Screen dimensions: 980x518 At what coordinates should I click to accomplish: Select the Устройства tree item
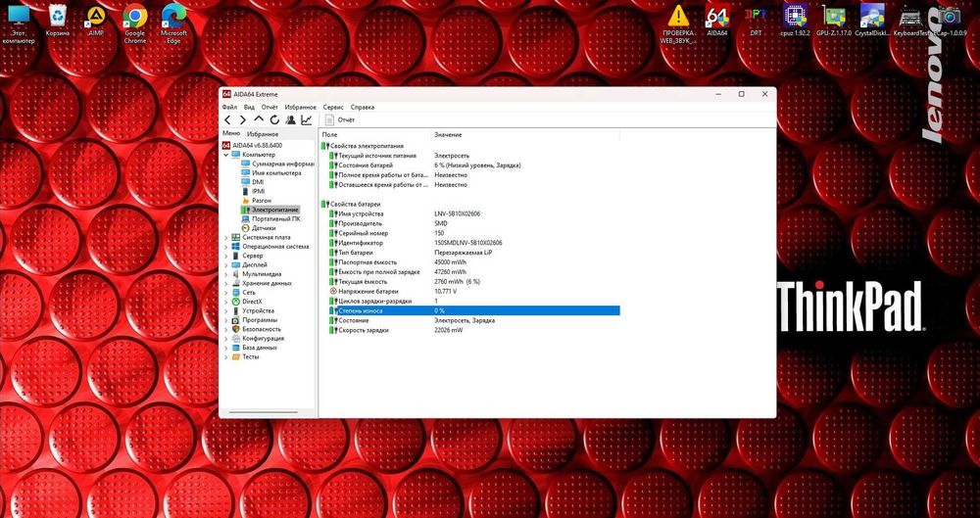(253, 310)
